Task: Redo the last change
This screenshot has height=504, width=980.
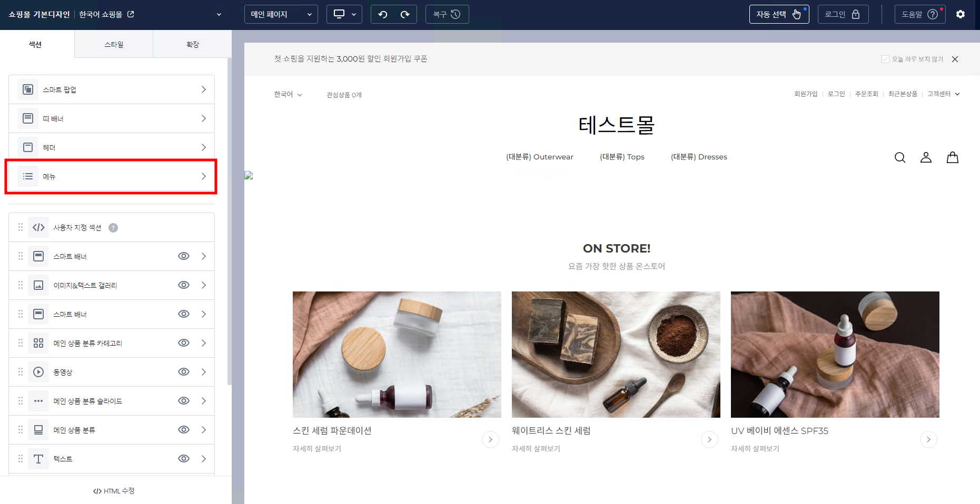Action: [x=405, y=14]
